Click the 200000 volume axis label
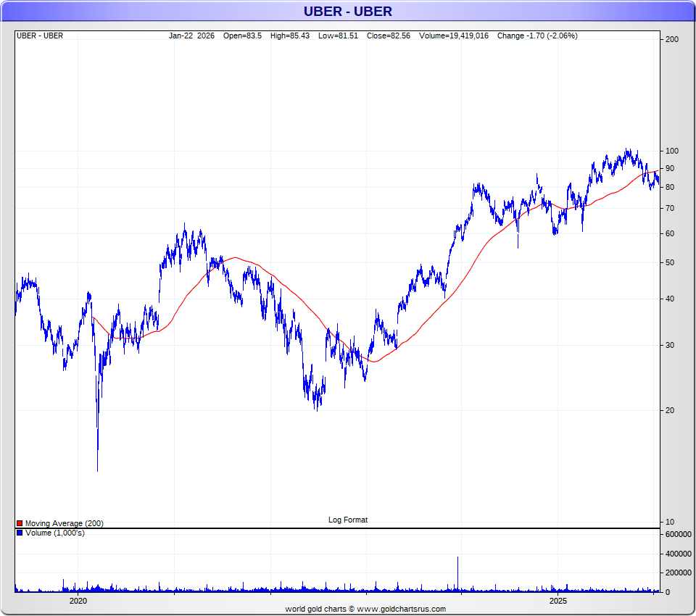This screenshot has width=696, height=616. pos(679,573)
